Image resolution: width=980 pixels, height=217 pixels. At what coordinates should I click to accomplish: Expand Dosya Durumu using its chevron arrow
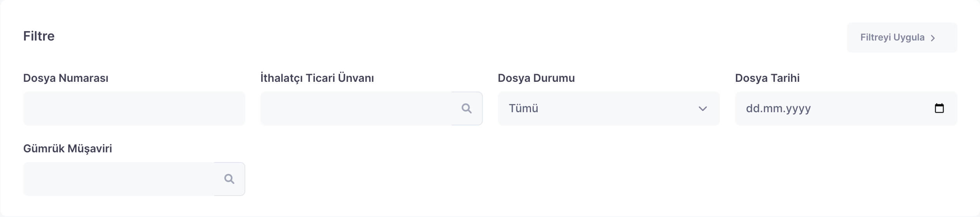pyautogui.click(x=702, y=109)
